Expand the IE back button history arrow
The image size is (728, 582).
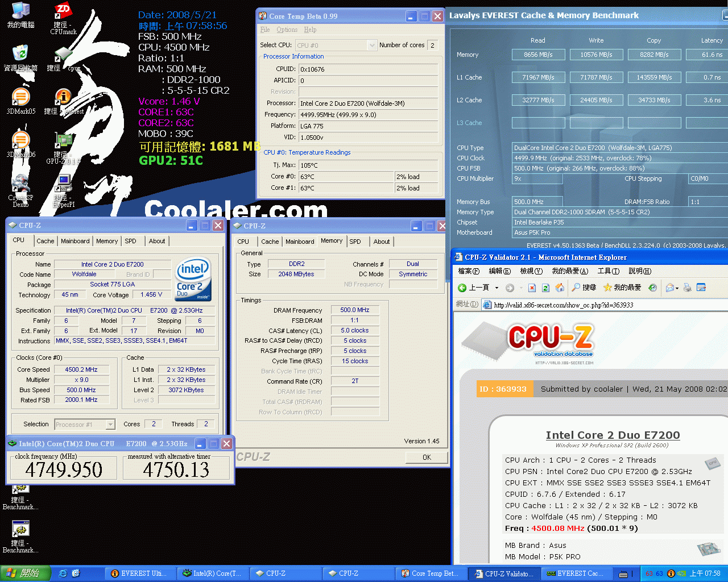(x=497, y=288)
